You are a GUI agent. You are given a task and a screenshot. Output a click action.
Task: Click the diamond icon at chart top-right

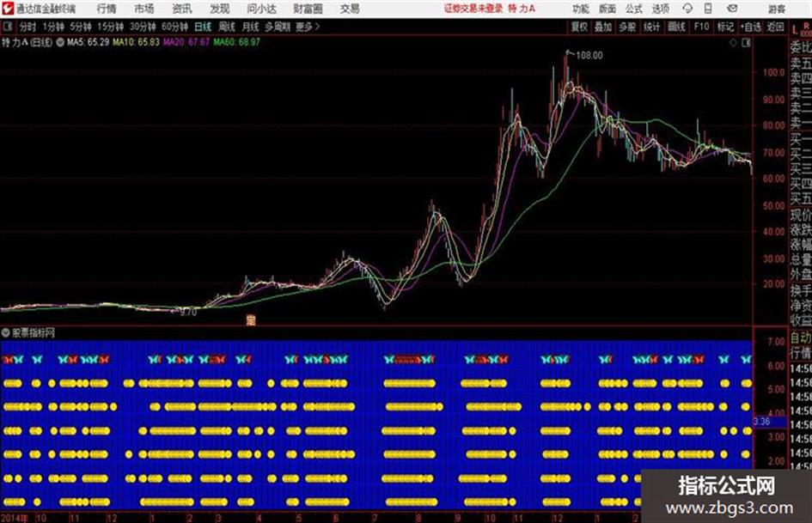[x=733, y=43]
